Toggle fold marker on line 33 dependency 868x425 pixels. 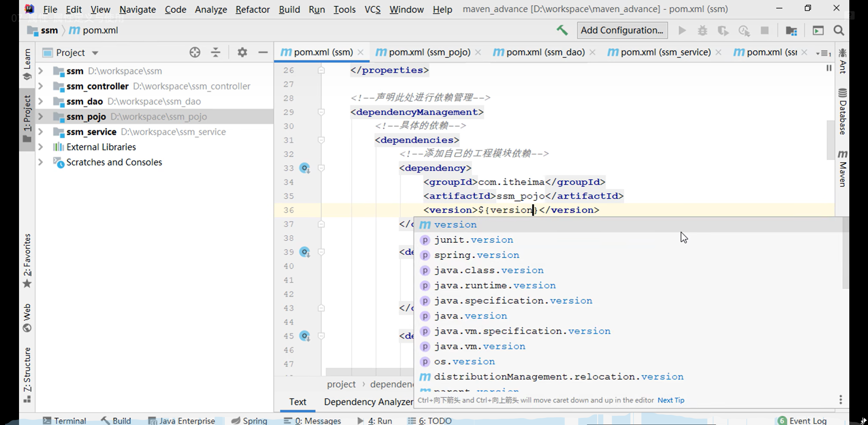[x=321, y=168]
